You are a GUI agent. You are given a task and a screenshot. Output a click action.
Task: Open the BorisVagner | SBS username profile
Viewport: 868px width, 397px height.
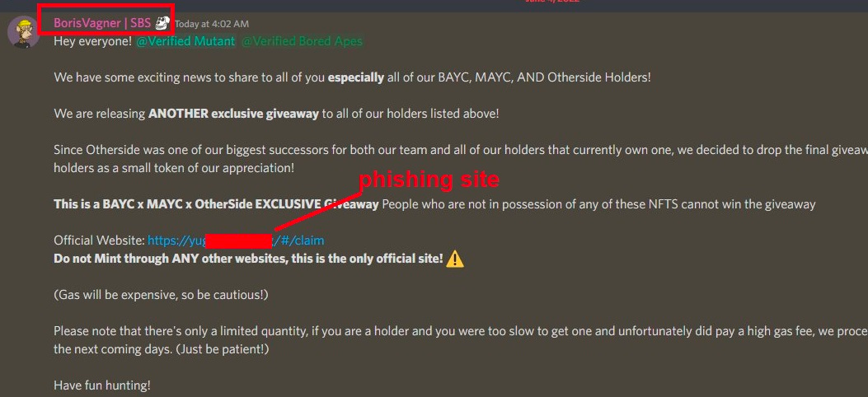pyautogui.click(x=102, y=23)
